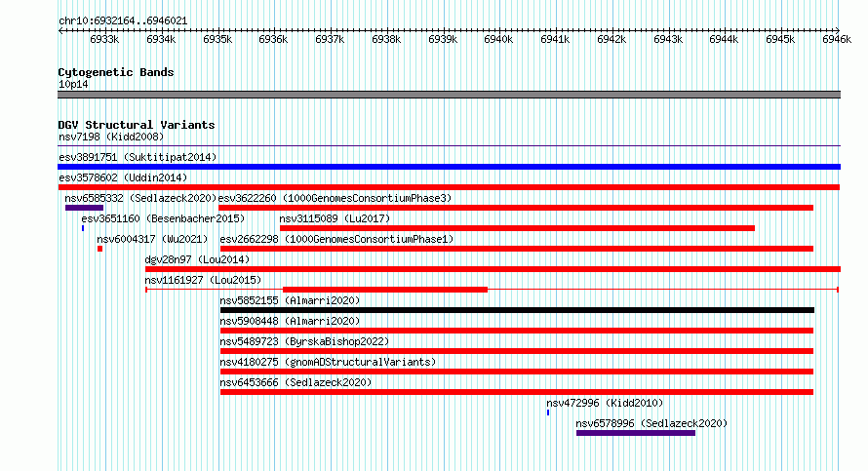The width and height of the screenshot is (868, 471).
Task: Click esv3622260 (1000GenomesConsortiumPhase3) label
Action: tap(335, 198)
